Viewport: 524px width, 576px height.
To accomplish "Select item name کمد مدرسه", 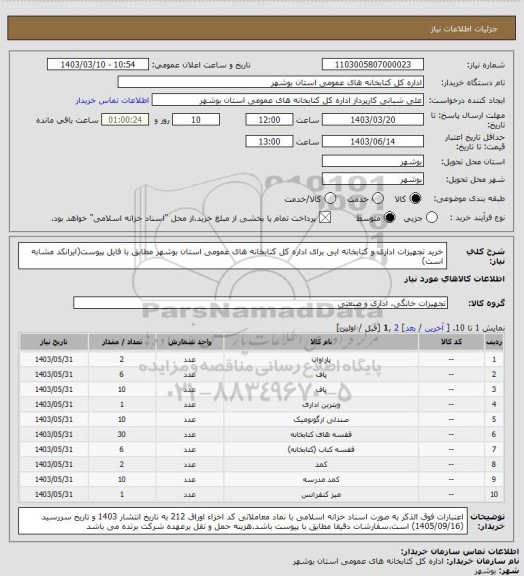I will point(321,479).
